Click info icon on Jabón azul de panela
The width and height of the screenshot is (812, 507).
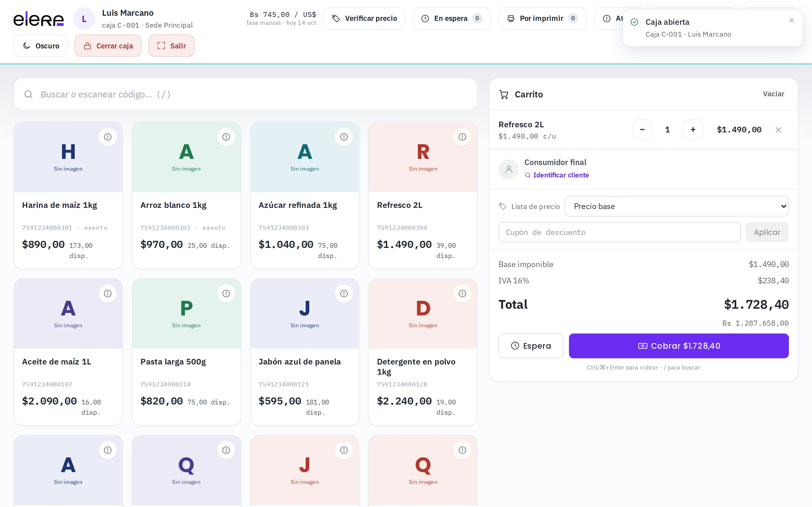pyautogui.click(x=344, y=293)
